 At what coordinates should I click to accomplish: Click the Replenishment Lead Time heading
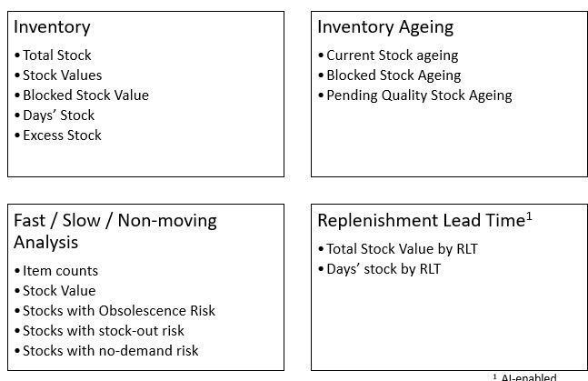(424, 221)
